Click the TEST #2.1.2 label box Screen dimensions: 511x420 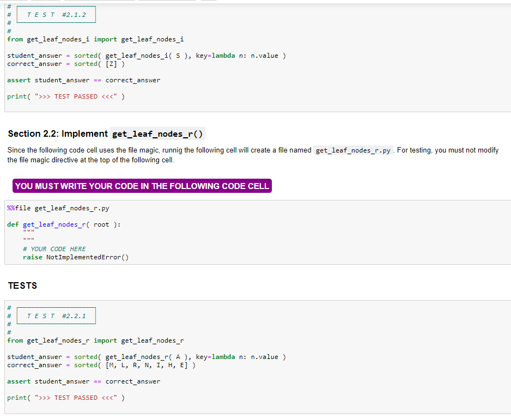56,14
